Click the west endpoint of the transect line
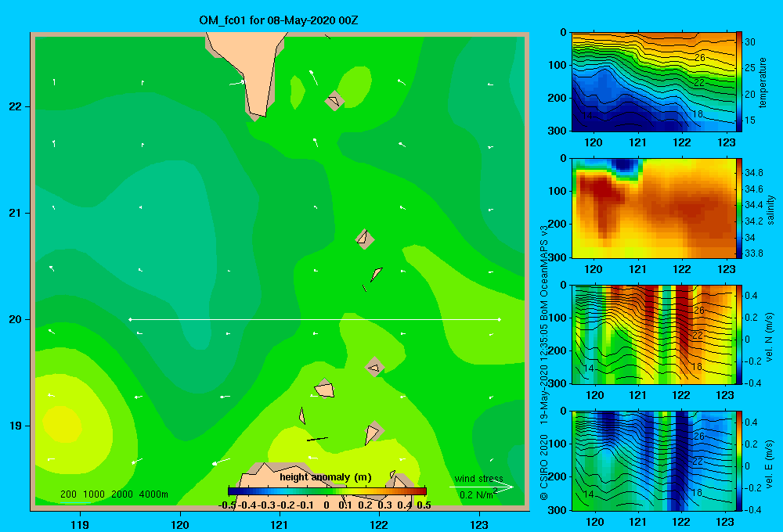Viewport: 783px width, 532px height. [130, 319]
